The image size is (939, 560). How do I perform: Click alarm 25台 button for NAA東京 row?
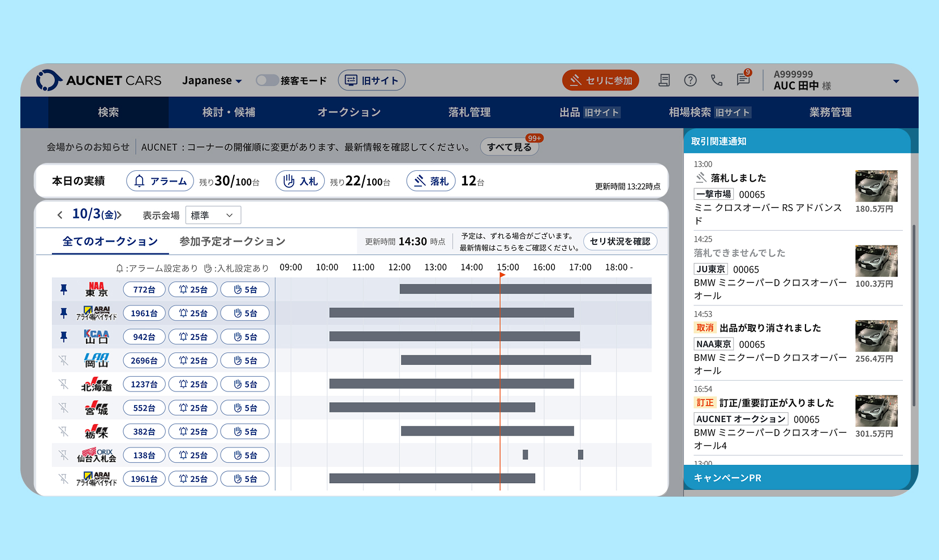(193, 290)
